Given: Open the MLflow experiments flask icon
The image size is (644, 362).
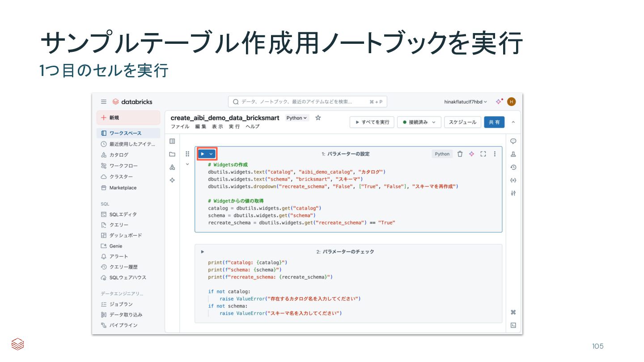Looking at the screenshot, I should pos(513,154).
